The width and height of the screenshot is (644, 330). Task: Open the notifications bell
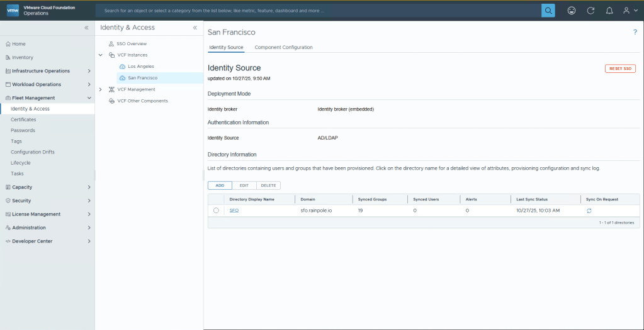pos(609,11)
